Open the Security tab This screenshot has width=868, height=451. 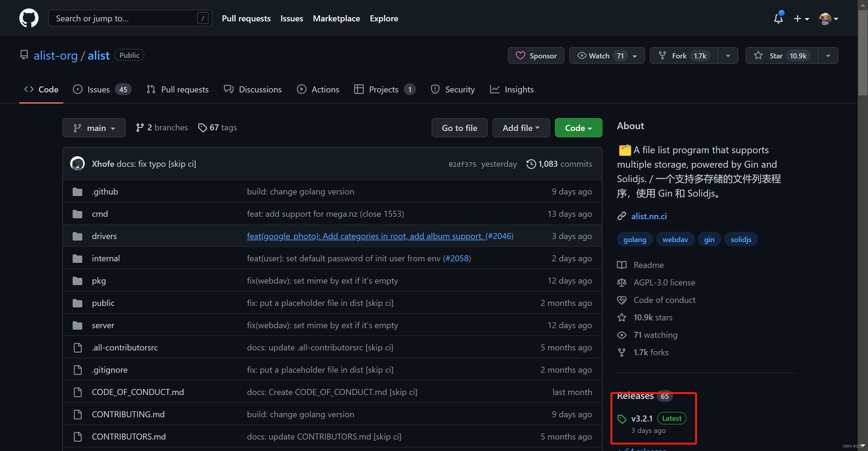click(x=452, y=89)
